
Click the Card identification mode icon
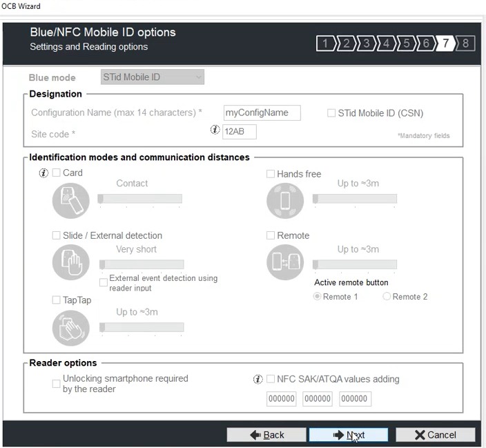click(x=71, y=200)
